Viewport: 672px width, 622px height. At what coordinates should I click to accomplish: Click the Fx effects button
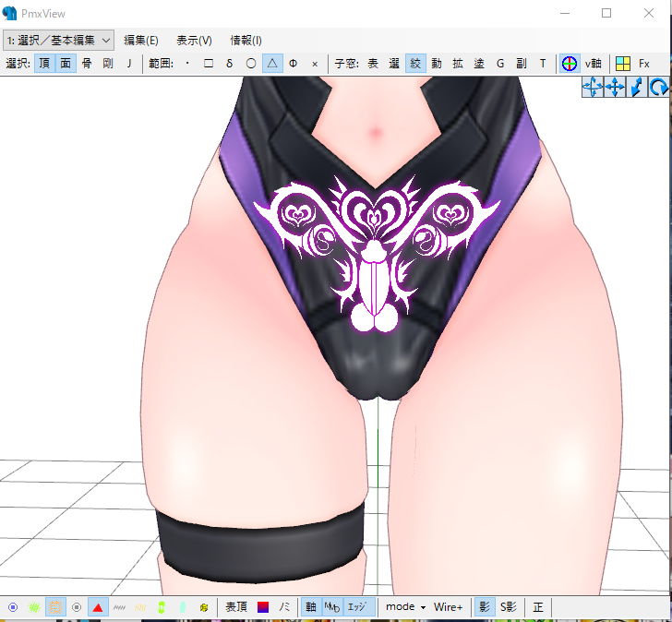[x=644, y=64]
